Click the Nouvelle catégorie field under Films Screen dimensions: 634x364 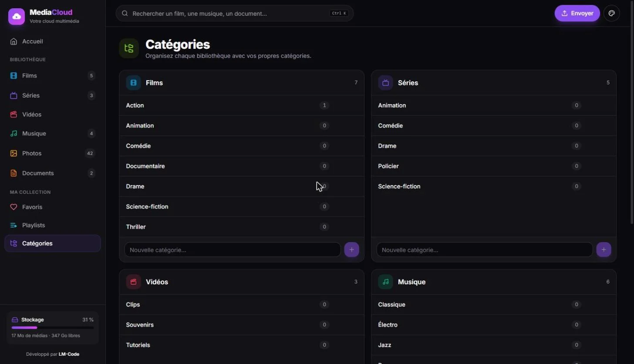pos(233,250)
